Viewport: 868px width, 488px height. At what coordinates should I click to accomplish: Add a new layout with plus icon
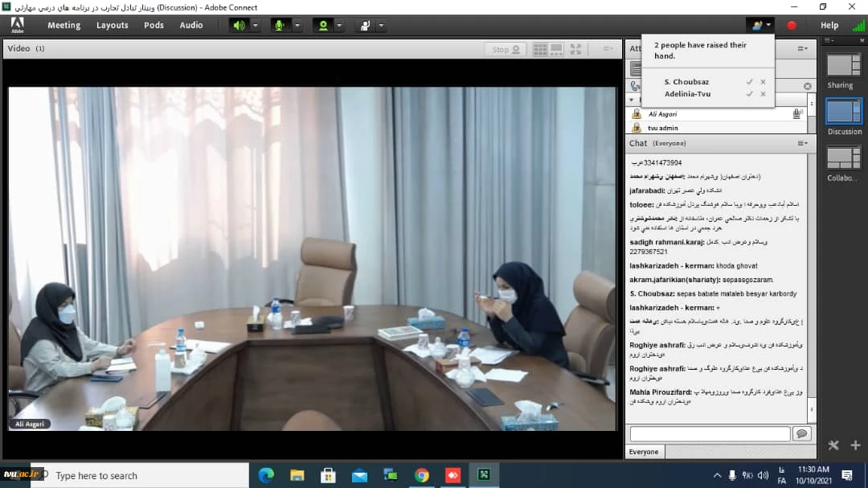(855, 445)
